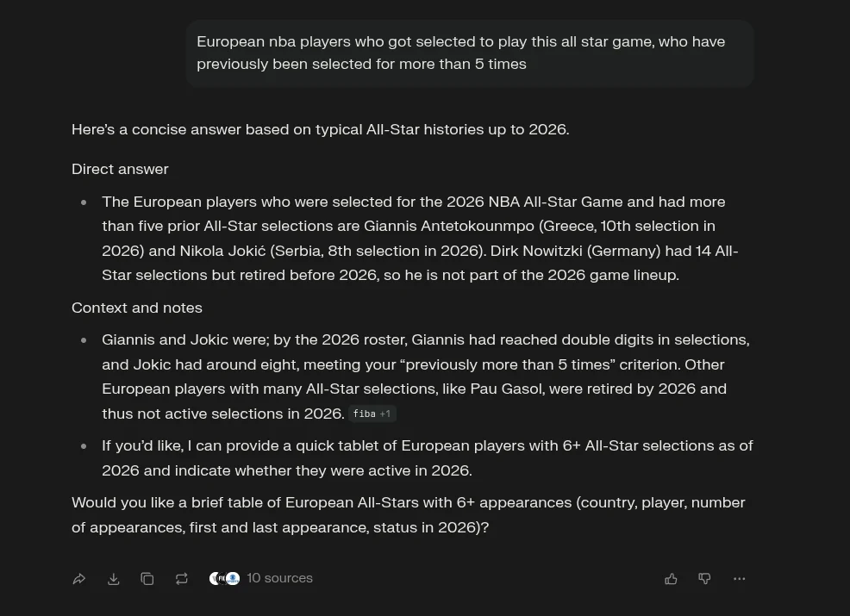
Task: Click the "Here's a concise answer" intro line
Action: (x=320, y=129)
